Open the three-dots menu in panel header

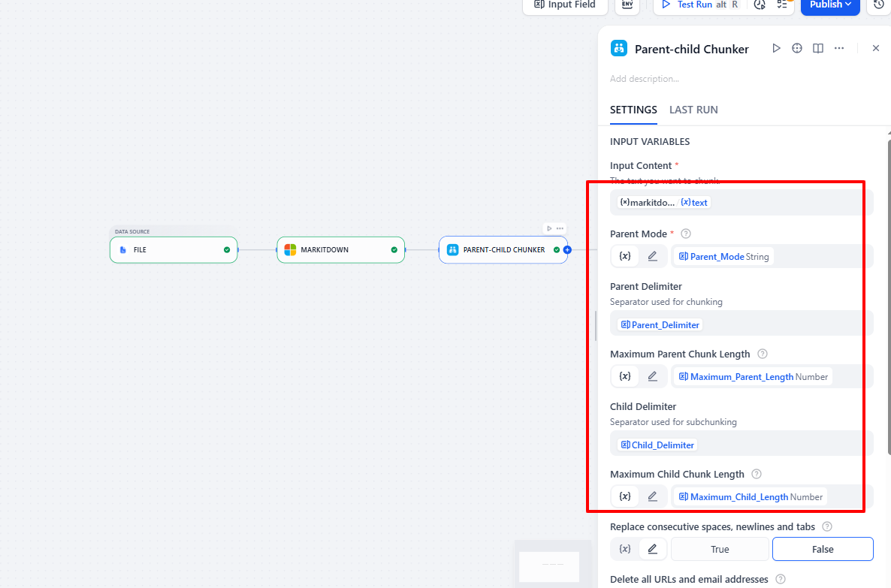click(x=839, y=48)
